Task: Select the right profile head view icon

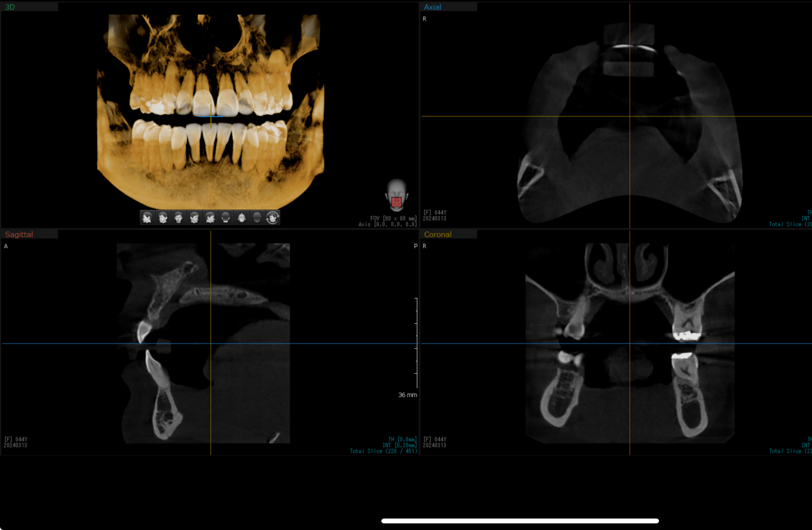Action: point(210,217)
